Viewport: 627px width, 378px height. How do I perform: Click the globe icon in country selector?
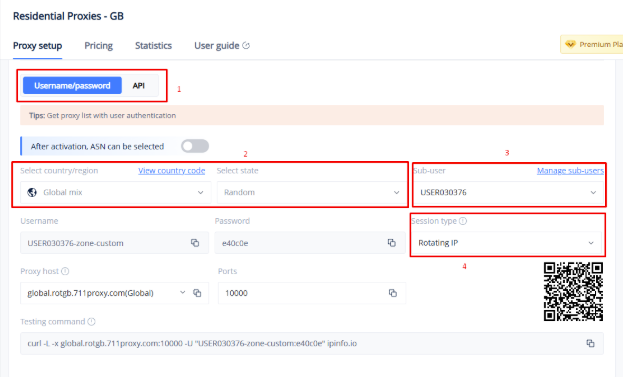click(32, 192)
